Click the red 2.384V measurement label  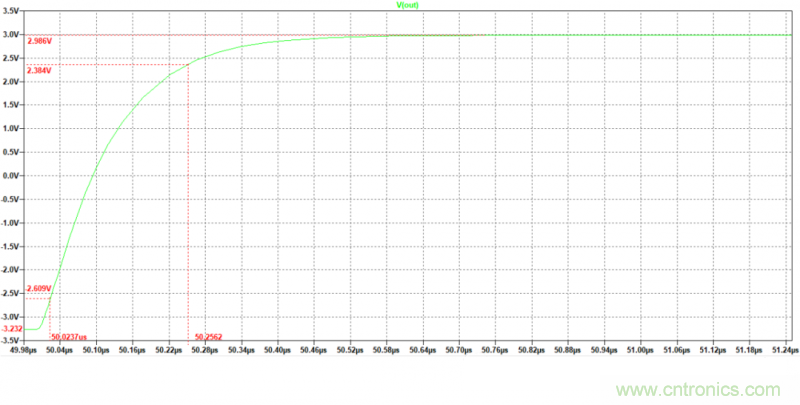[x=40, y=71]
